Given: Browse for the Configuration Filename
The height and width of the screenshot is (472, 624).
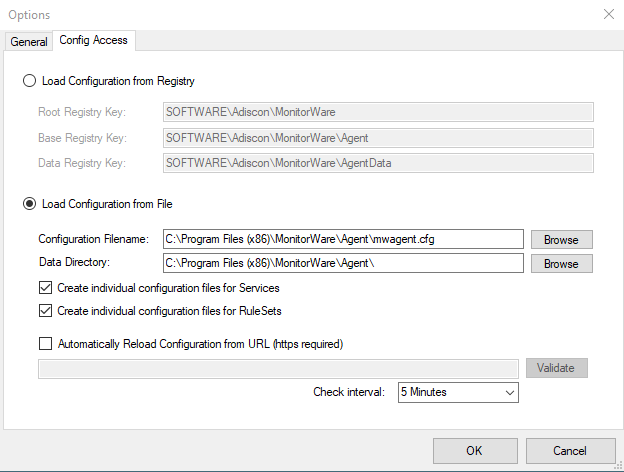Looking at the screenshot, I should 561,239.
